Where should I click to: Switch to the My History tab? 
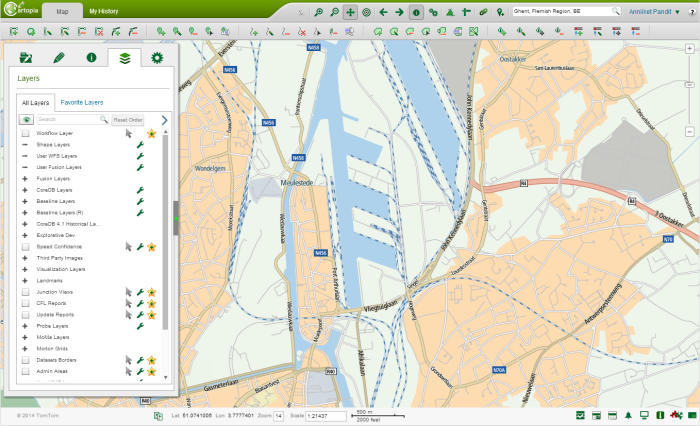(103, 13)
